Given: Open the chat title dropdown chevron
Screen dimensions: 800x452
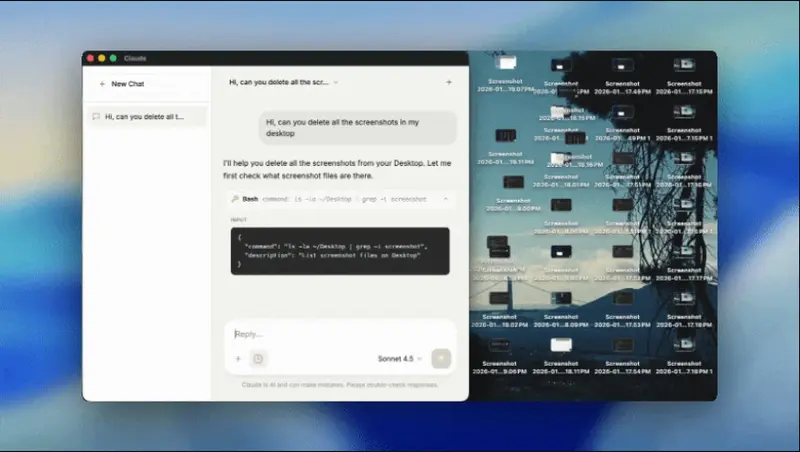Looking at the screenshot, I should [x=336, y=82].
